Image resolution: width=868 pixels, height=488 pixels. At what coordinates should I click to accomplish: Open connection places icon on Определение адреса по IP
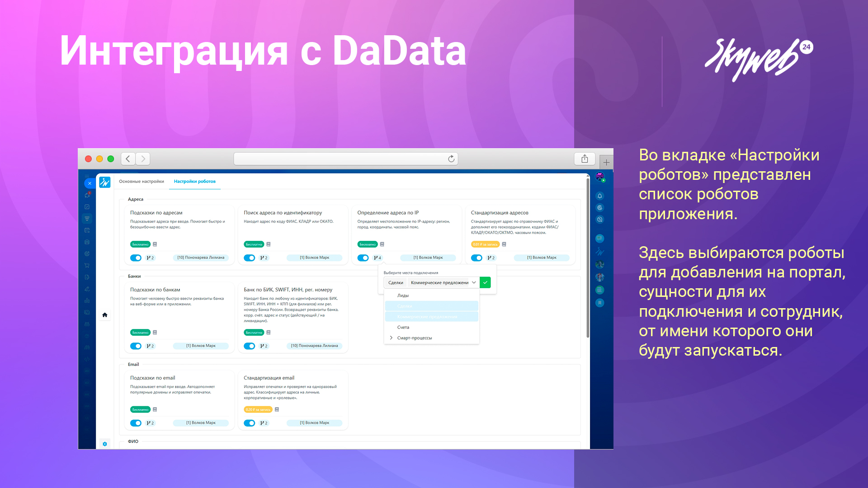377,258
